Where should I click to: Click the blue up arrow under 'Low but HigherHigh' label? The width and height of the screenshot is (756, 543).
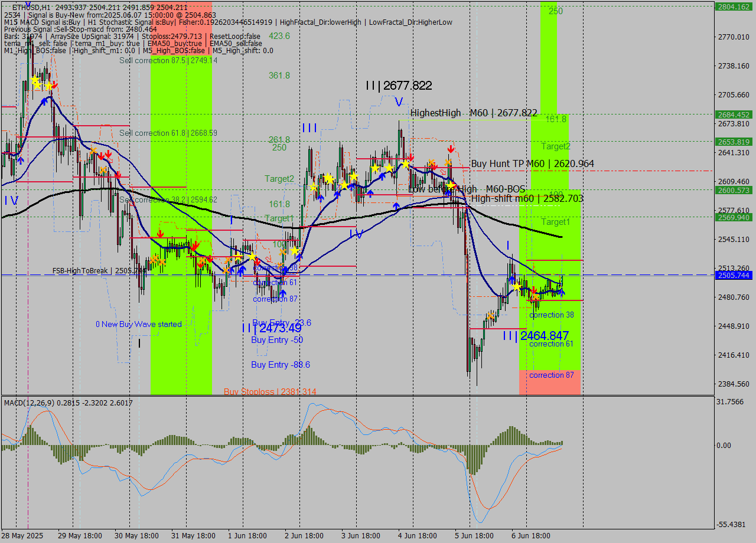click(x=448, y=194)
